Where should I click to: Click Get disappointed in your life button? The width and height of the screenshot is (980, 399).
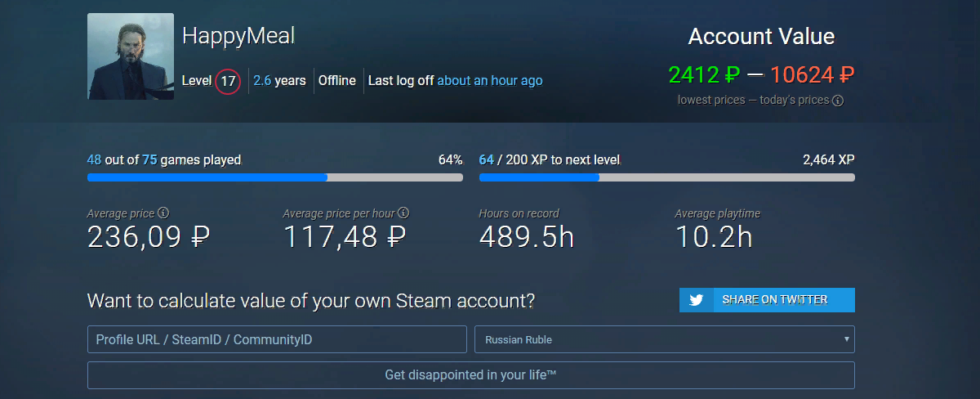pyautogui.click(x=471, y=375)
